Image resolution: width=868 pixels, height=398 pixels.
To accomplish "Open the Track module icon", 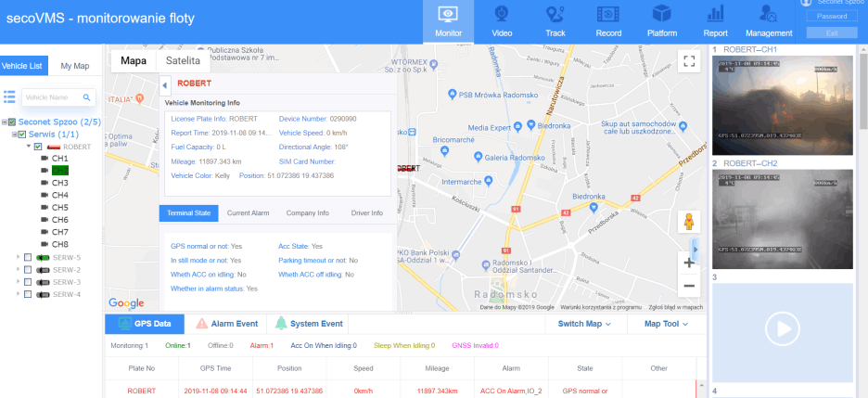I will 555,14.
